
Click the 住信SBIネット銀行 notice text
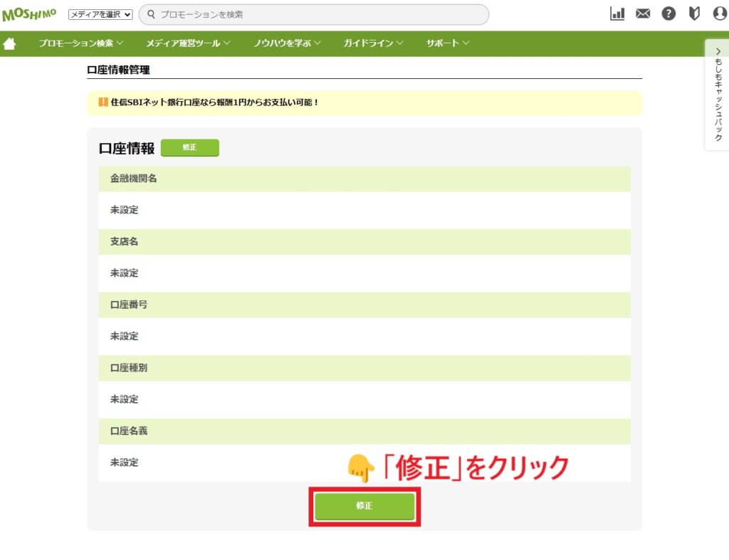pyautogui.click(x=214, y=102)
